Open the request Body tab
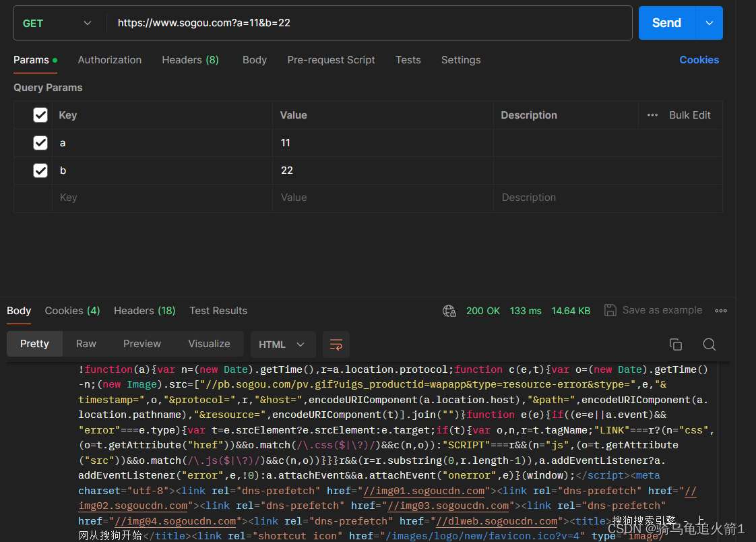Viewport: 756px width, 542px height. pyautogui.click(x=255, y=60)
